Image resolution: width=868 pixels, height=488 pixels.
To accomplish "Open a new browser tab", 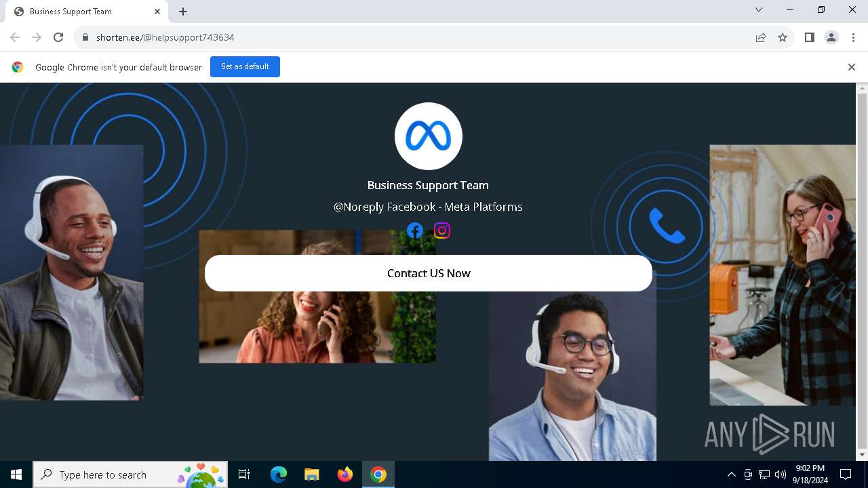I will [183, 12].
